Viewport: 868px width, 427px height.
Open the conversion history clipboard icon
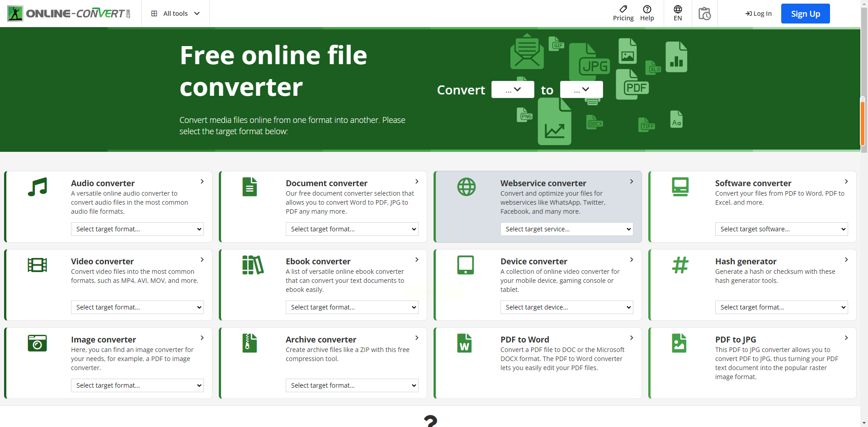pos(704,14)
